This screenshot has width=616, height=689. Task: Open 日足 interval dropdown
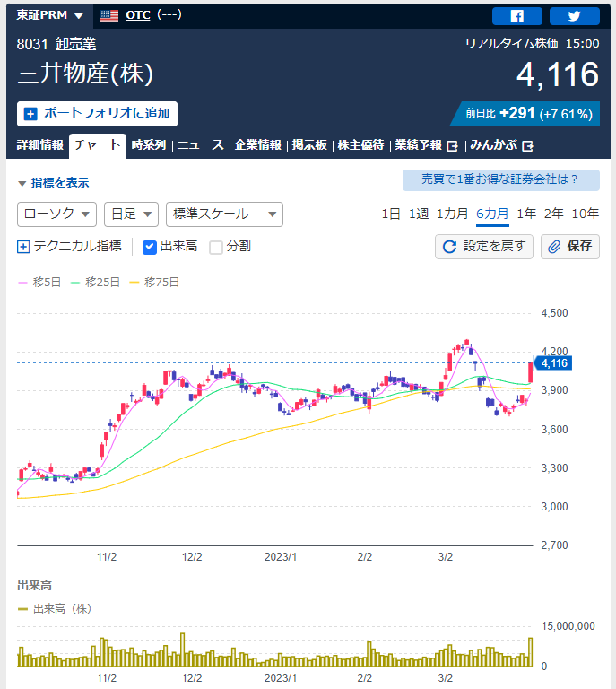(x=131, y=214)
